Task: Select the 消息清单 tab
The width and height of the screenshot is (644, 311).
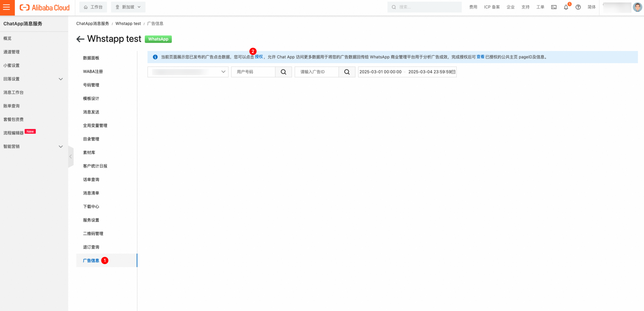Action: coord(107,193)
